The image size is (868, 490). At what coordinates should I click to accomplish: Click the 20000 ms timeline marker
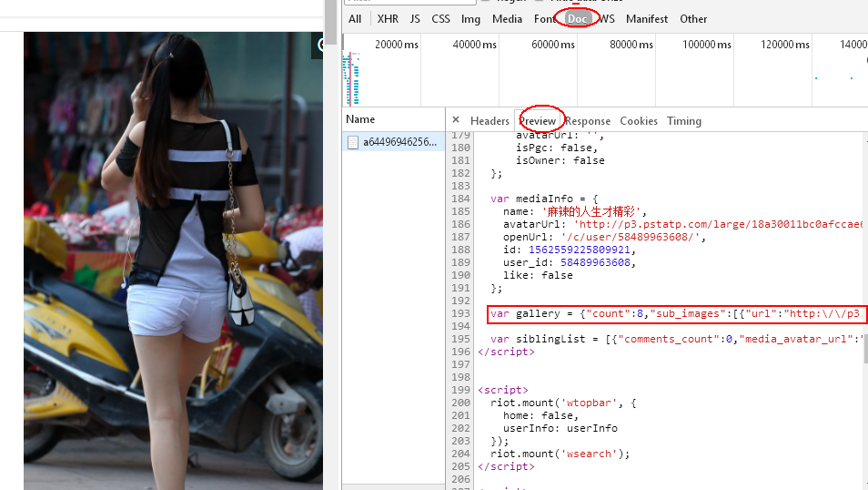click(397, 45)
